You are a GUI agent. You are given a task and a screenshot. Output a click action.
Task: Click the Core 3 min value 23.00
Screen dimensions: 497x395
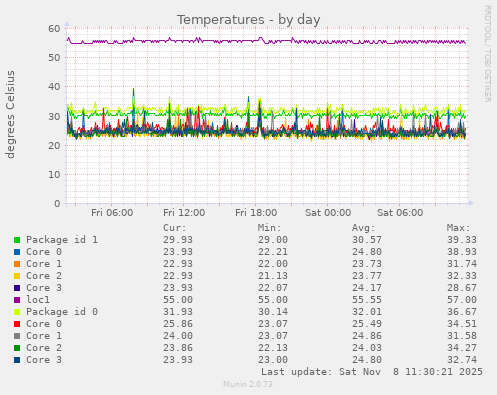pos(273,360)
